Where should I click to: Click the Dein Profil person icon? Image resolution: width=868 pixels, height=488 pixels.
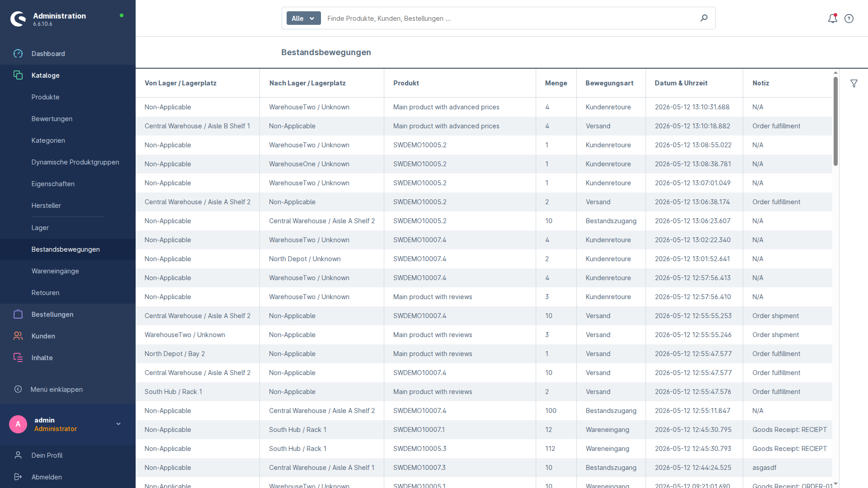(18, 455)
